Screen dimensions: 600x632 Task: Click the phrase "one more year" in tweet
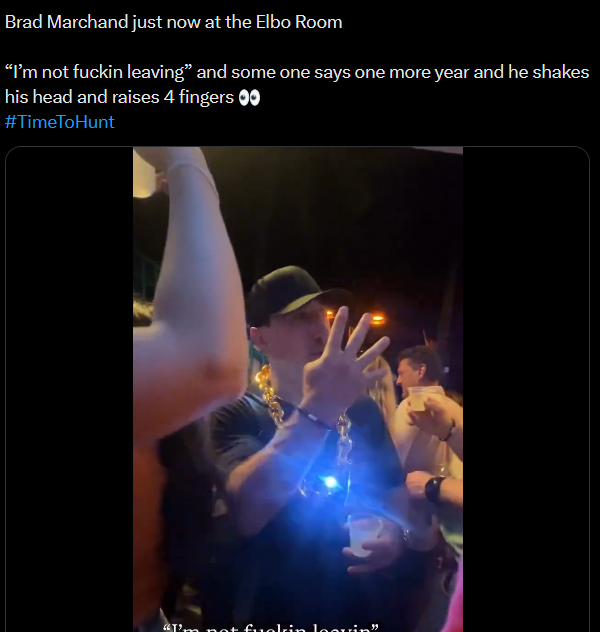point(412,73)
